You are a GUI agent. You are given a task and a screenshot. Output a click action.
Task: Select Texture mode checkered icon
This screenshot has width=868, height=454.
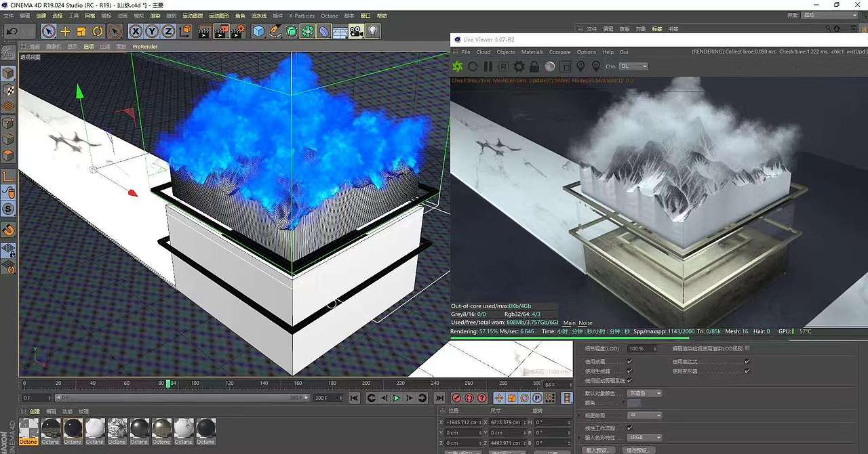point(8,89)
